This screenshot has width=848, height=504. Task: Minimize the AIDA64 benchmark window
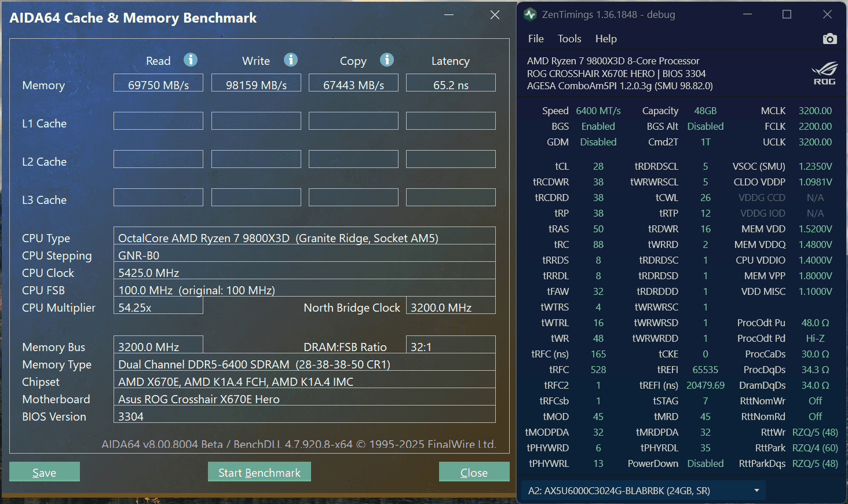pyautogui.click(x=449, y=15)
